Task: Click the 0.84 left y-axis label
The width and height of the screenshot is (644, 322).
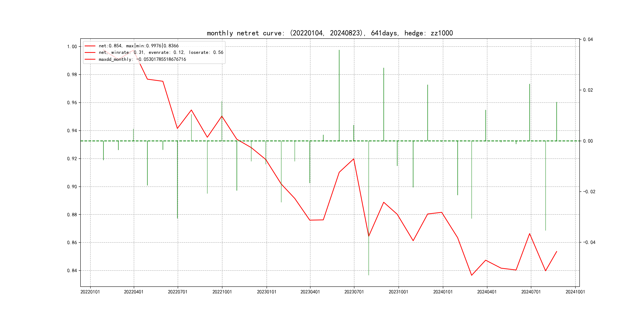Action: coord(72,271)
